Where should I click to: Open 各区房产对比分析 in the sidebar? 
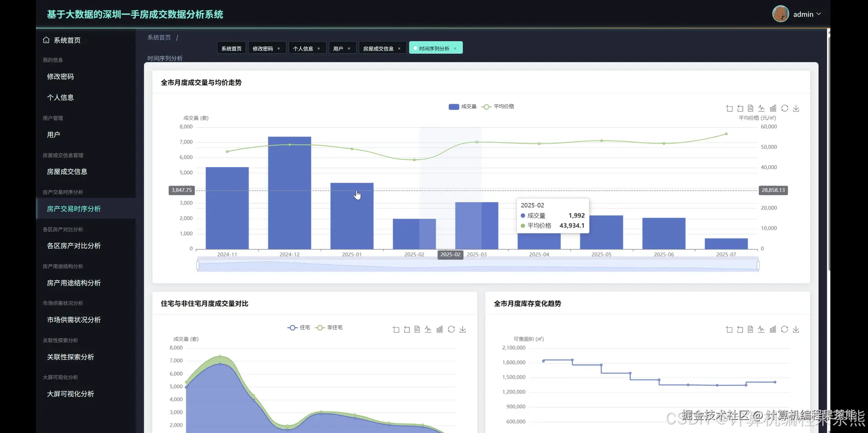[86, 246]
